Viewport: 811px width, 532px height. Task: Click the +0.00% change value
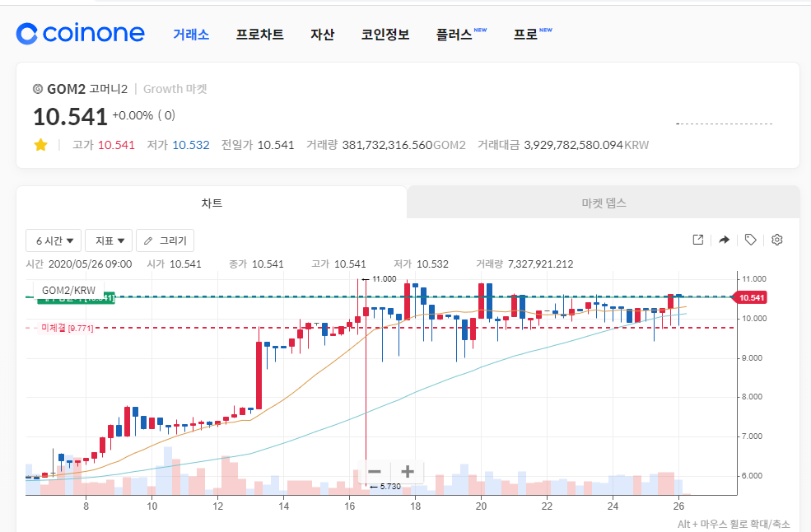pyautogui.click(x=133, y=115)
